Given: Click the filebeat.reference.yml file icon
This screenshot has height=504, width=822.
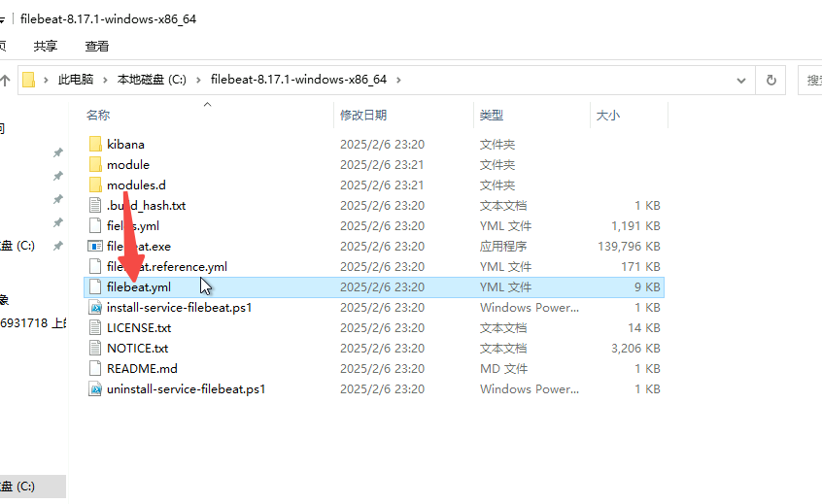Looking at the screenshot, I should pyautogui.click(x=95, y=267).
